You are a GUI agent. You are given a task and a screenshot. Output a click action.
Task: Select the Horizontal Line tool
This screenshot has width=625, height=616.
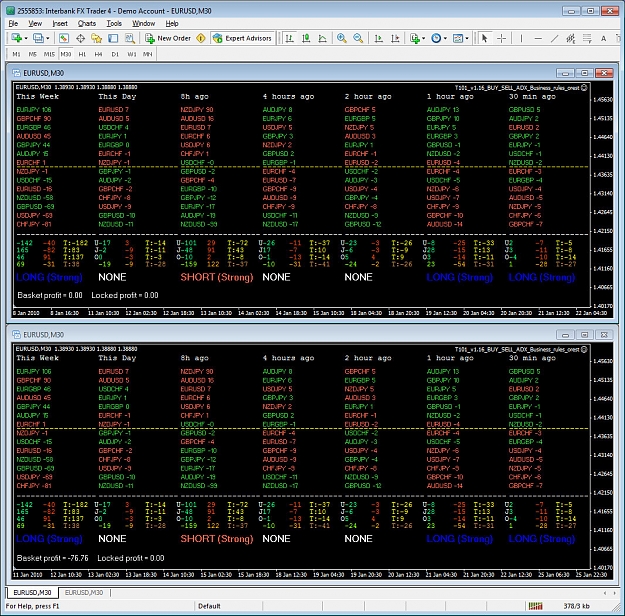tap(538, 38)
